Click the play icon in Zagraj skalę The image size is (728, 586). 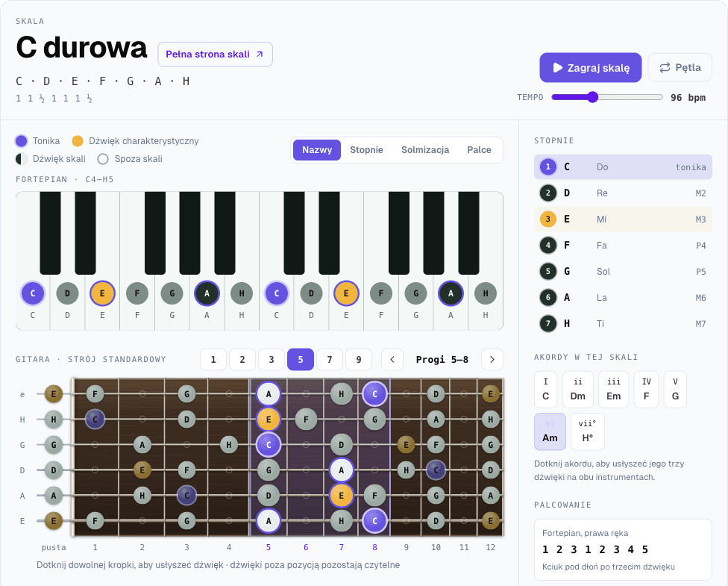point(558,68)
